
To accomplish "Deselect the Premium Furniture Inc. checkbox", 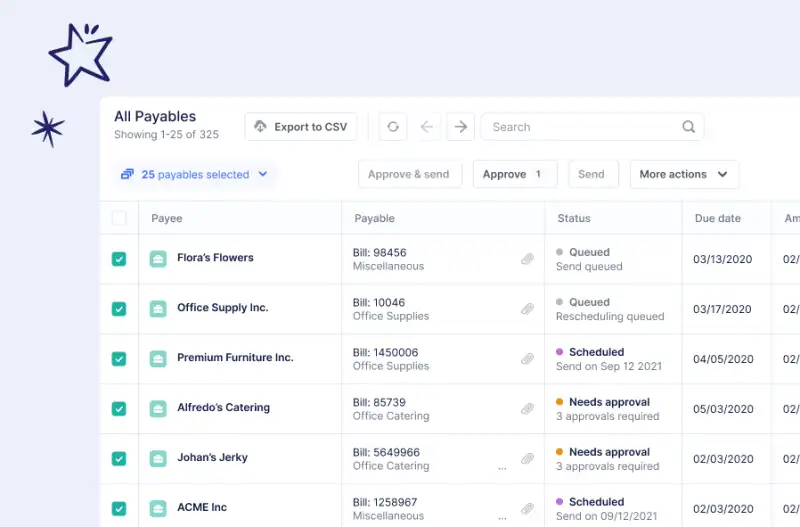I will [x=119, y=359].
